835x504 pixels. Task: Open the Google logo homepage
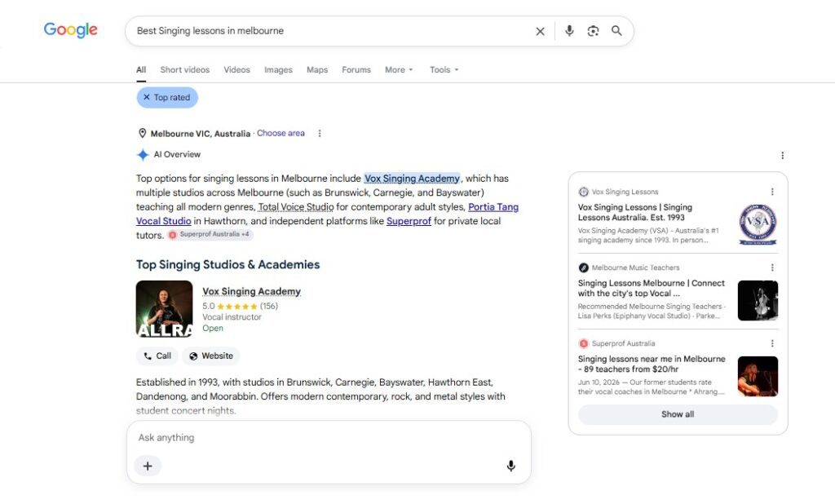point(70,30)
